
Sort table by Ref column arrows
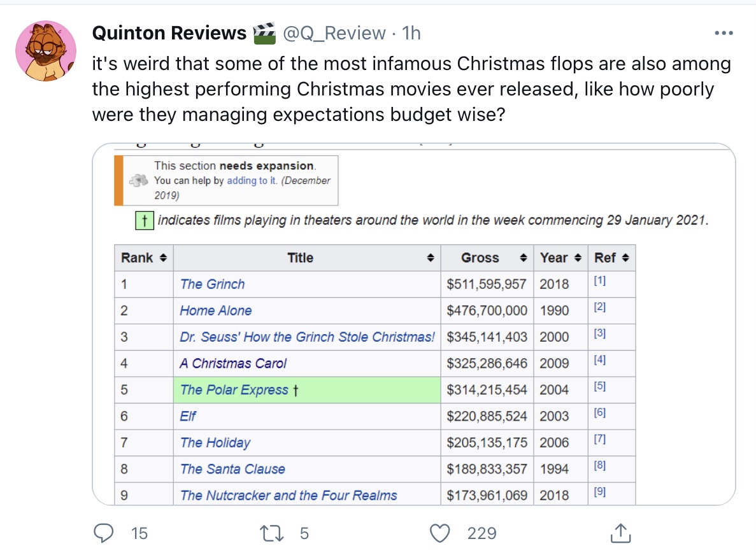625,258
